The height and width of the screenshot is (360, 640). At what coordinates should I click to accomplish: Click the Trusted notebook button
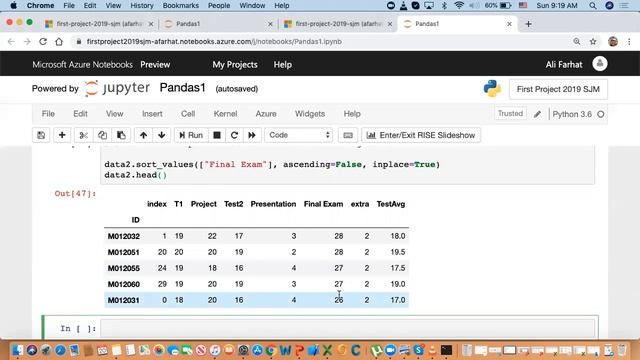(x=510, y=113)
